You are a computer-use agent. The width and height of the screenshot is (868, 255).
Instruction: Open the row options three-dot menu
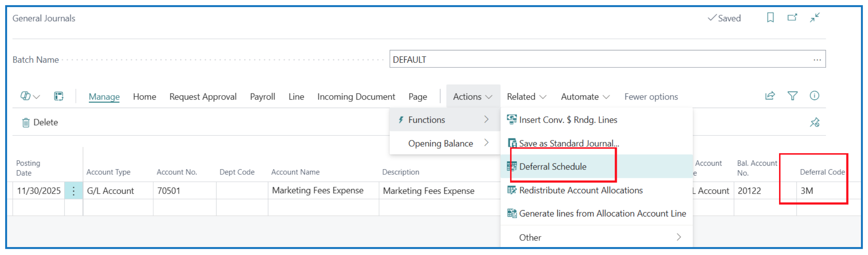pyautogui.click(x=74, y=191)
